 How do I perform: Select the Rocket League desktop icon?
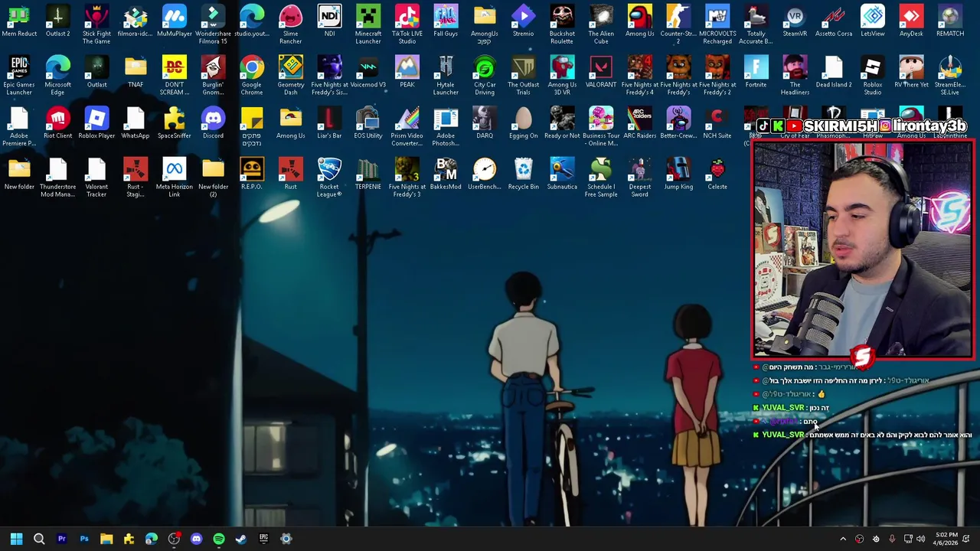click(329, 177)
